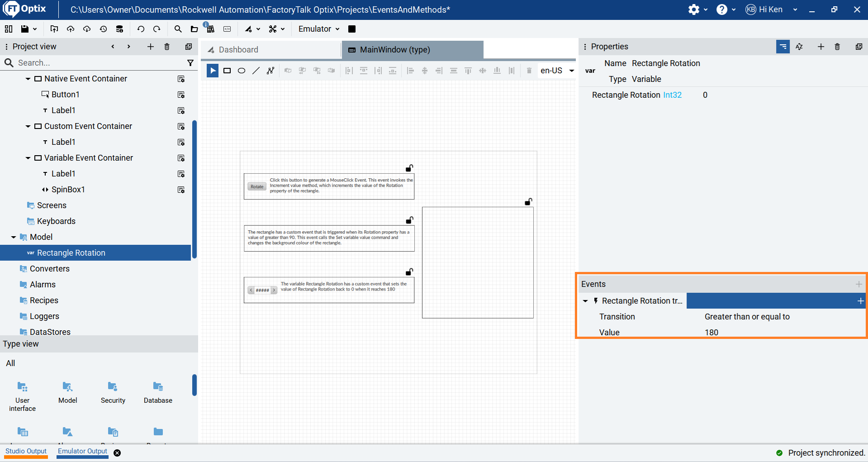Open the Converters folder

[50, 269]
